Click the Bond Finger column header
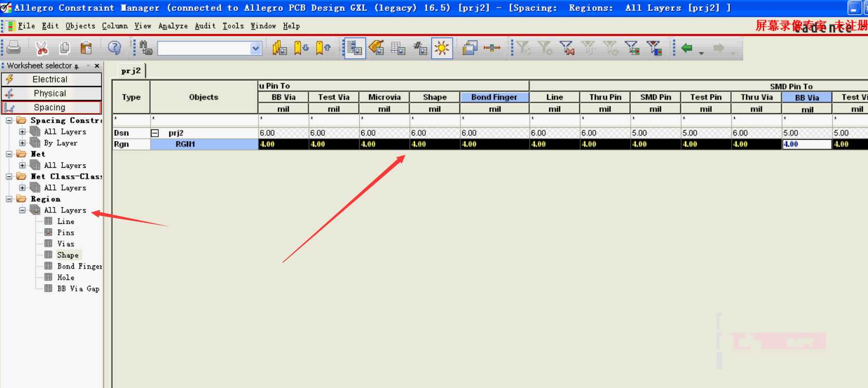This screenshot has height=388, width=868. point(494,97)
